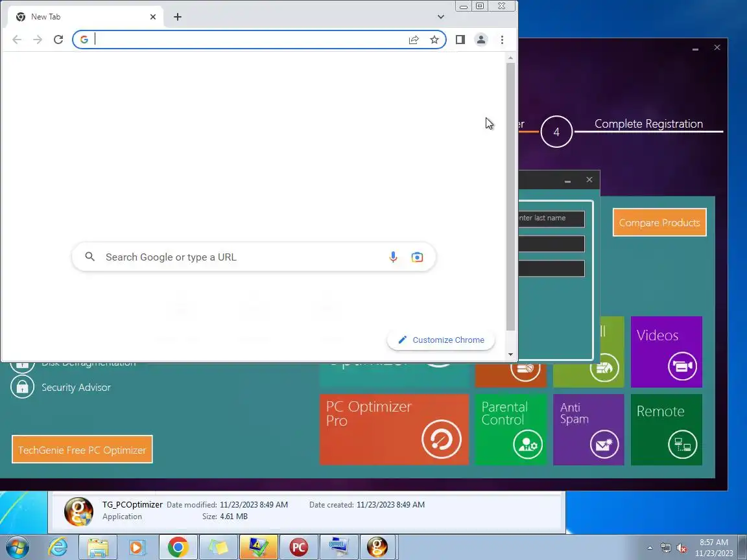Select Security Advisor lock icon
This screenshot has height=560, width=747.
23,387
